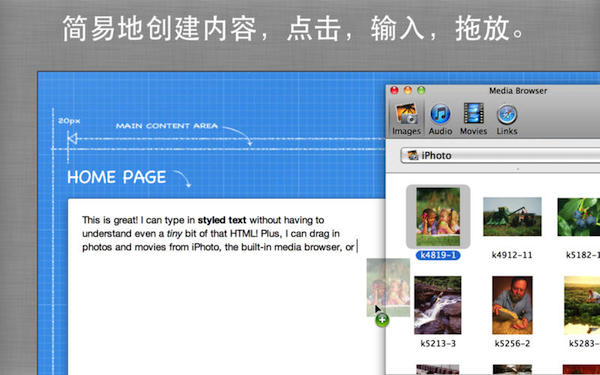Select the k5283 sunset field thumbnail
This screenshot has height=375, width=600.
coord(582,305)
